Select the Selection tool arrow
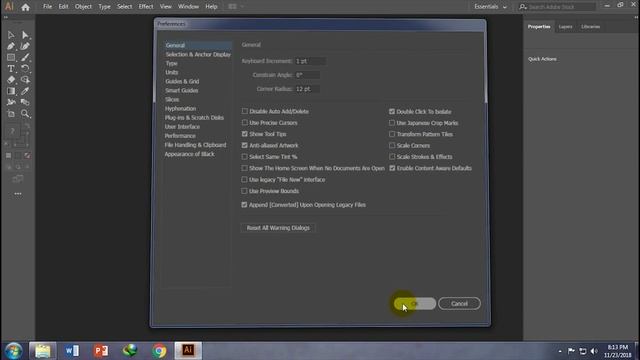 11,35
